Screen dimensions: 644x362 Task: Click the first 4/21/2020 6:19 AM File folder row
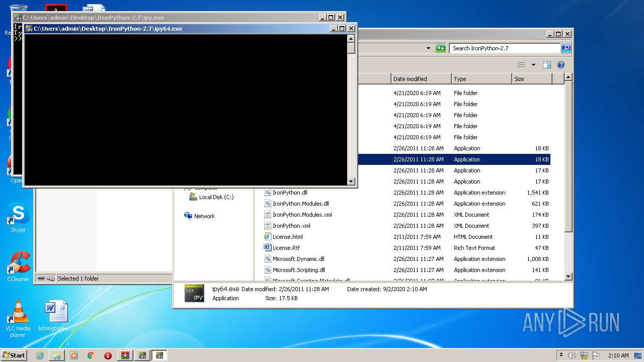453,93
